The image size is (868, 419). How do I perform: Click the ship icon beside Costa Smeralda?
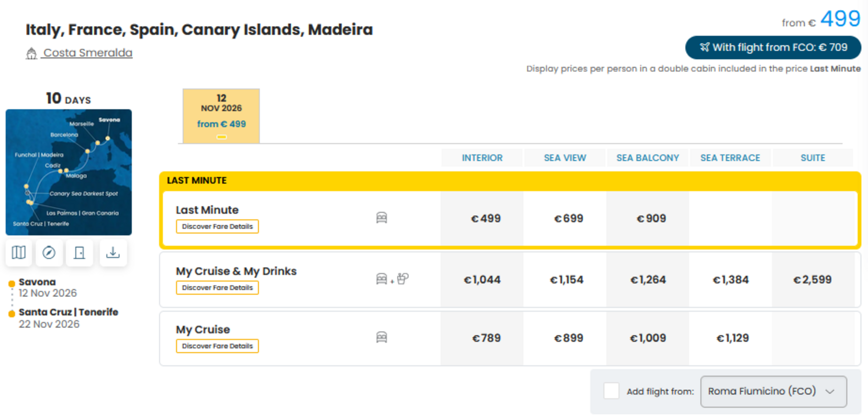coord(31,53)
